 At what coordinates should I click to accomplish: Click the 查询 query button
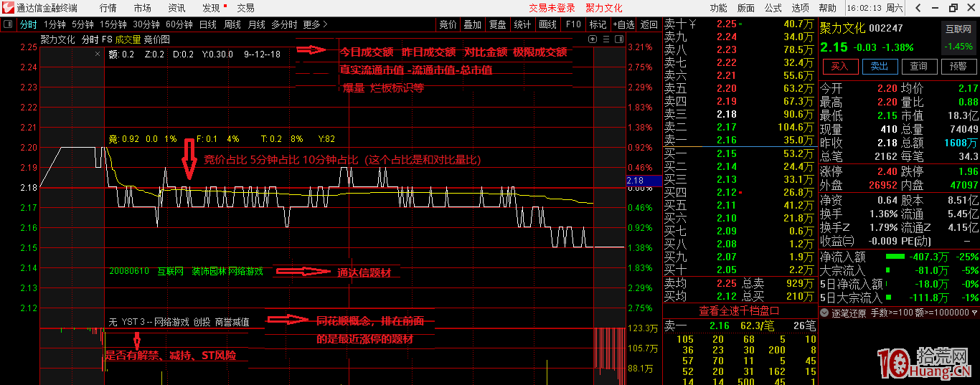918,66
